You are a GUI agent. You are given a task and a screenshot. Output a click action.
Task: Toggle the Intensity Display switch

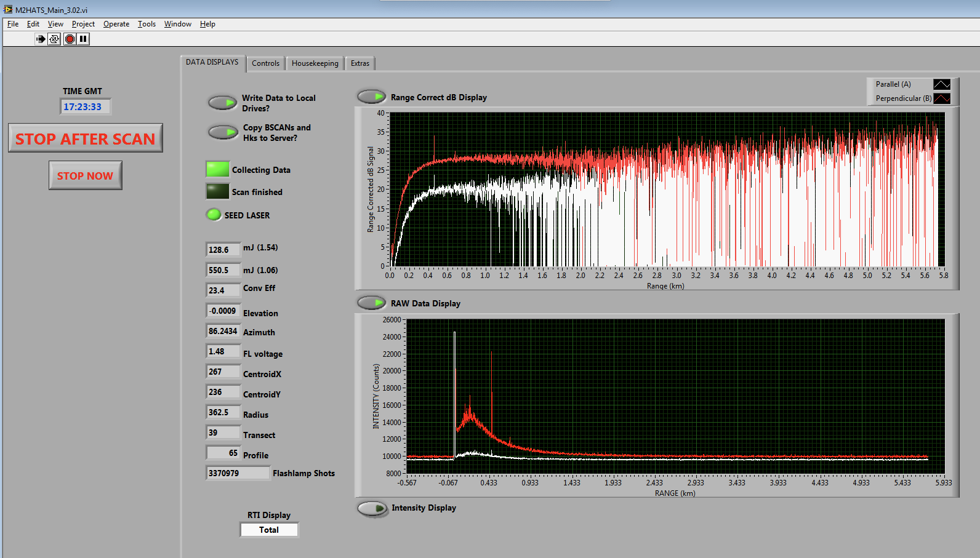click(372, 508)
